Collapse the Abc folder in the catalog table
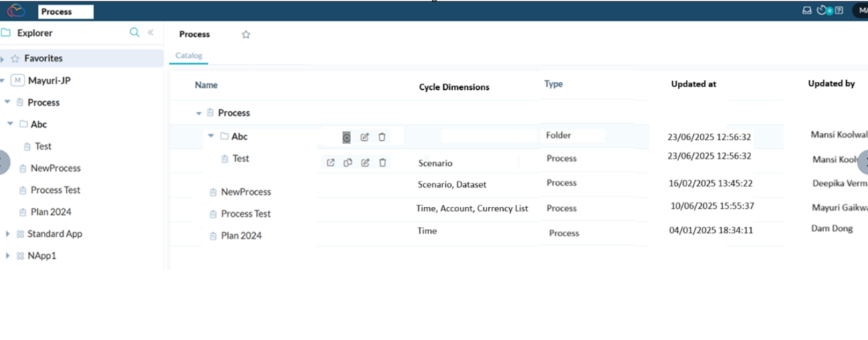 tap(211, 136)
